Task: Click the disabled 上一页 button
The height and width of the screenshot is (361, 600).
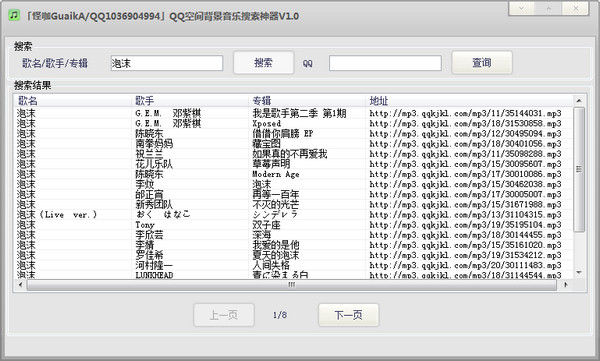Action: [224, 315]
